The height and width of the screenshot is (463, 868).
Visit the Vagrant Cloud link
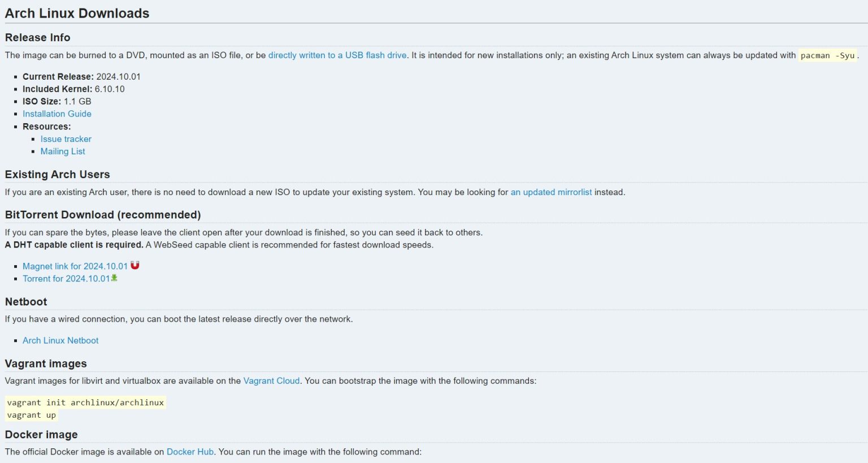pyautogui.click(x=271, y=381)
